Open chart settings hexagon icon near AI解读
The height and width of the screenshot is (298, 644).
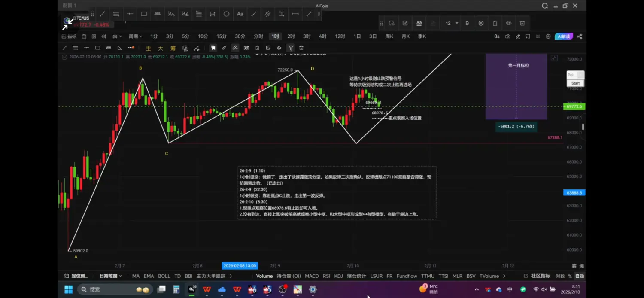548,36
